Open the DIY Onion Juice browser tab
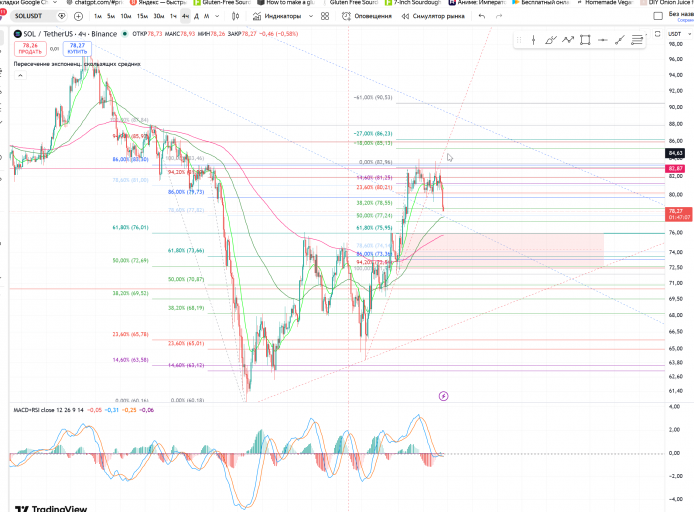Viewport: 694px width, 512px height. coord(667,3)
